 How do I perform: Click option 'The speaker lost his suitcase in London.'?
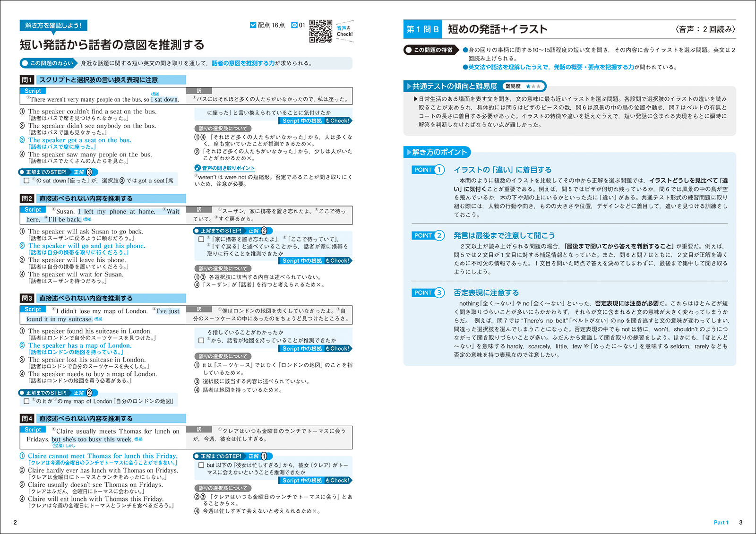86,360
